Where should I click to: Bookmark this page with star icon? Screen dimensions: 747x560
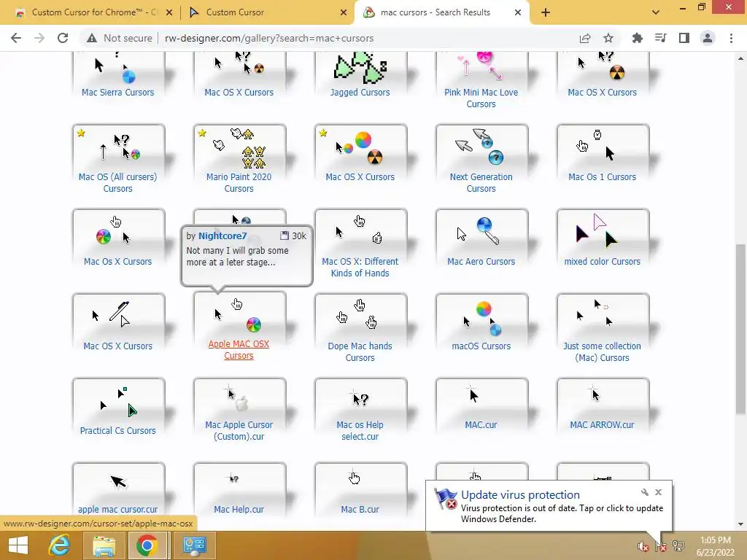[608, 38]
